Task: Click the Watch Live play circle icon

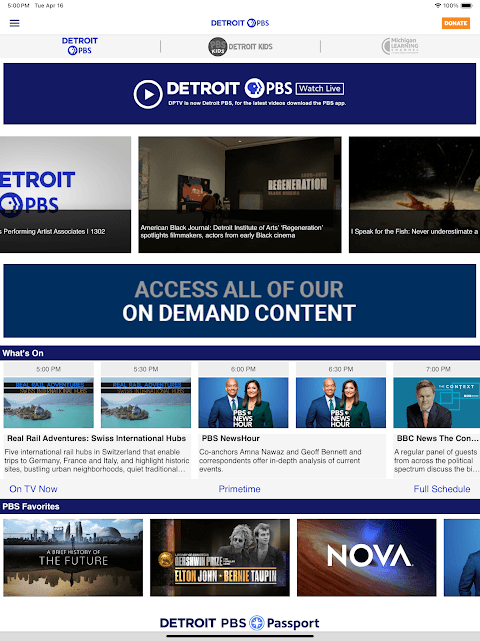Action: [148, 94]
